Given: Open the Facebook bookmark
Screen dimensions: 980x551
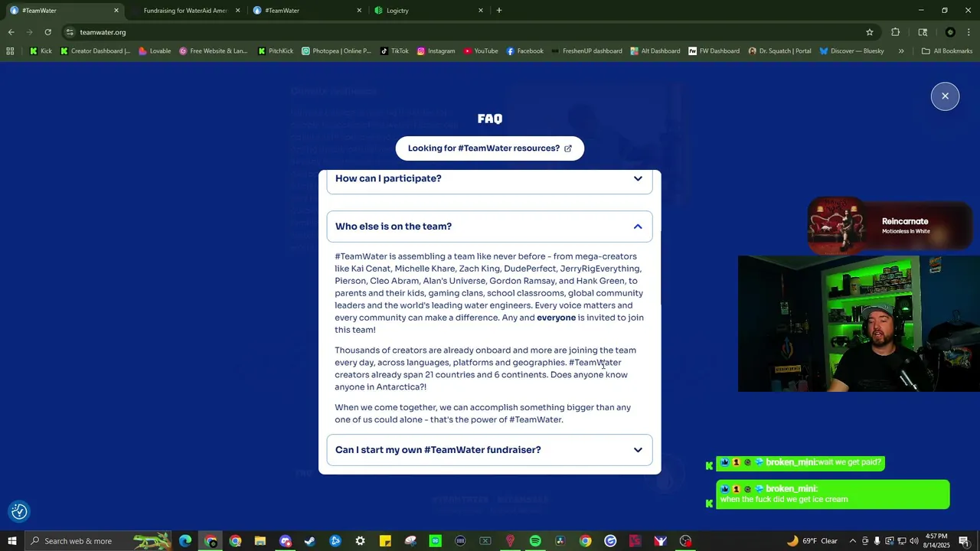Looking at the screenshot, I should (524, 51).
